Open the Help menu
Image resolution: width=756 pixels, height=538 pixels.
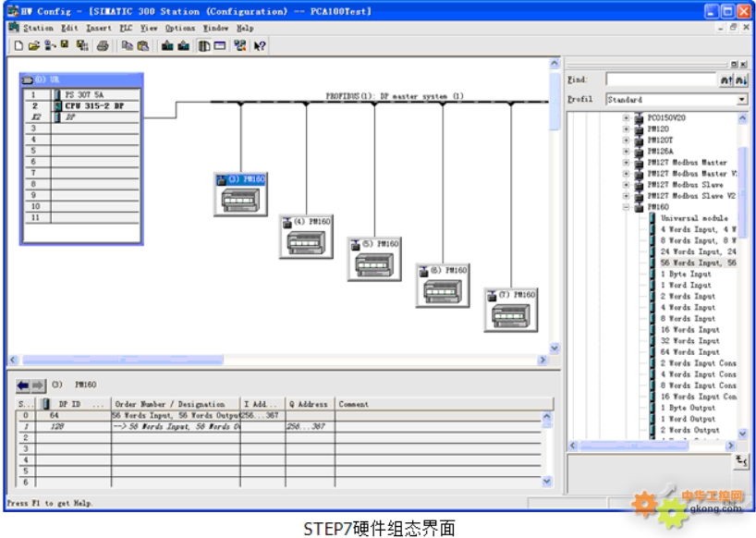tap(245, 28)
